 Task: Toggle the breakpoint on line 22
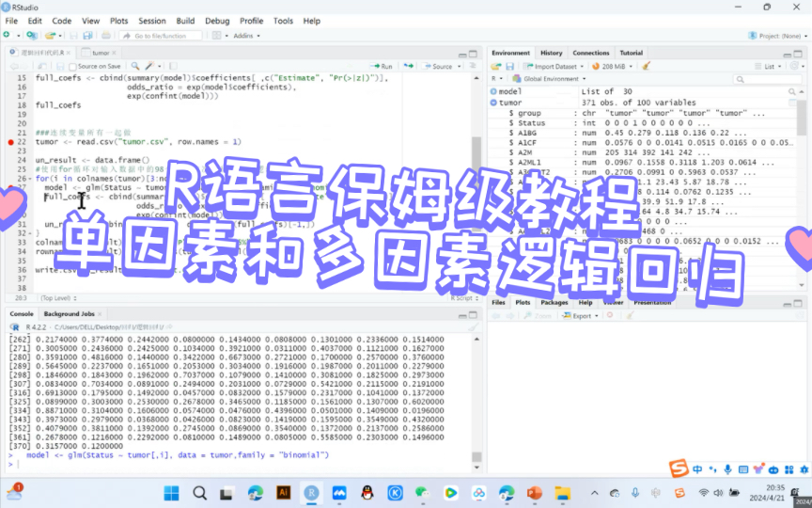[10, 142]
